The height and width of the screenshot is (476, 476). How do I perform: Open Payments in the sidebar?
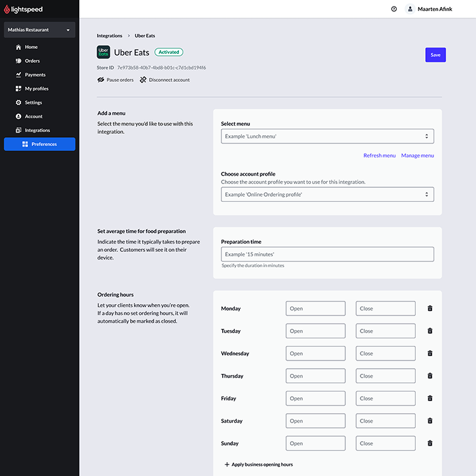click(35, 75)
